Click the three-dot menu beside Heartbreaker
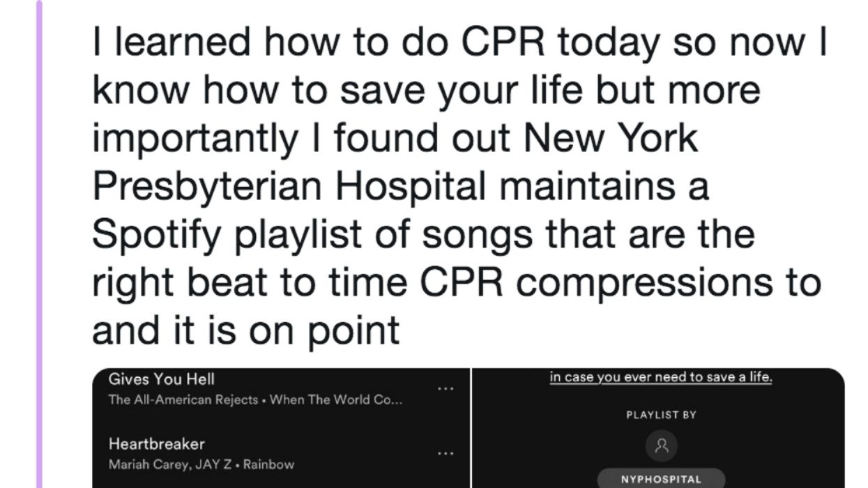Screen dimensions: 868x488 tap(446, 453)
